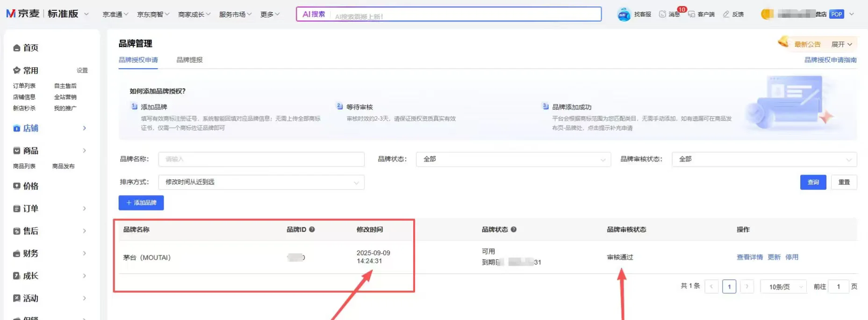Click 更新 for 茅台 brand
The image size is (868, 320).
(774, 257)
